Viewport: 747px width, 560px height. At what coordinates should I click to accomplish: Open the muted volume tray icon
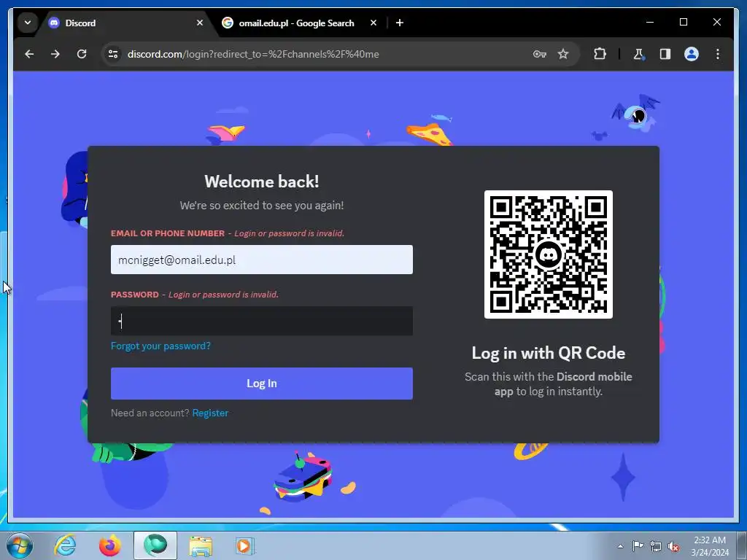click(x=673, y=546)
